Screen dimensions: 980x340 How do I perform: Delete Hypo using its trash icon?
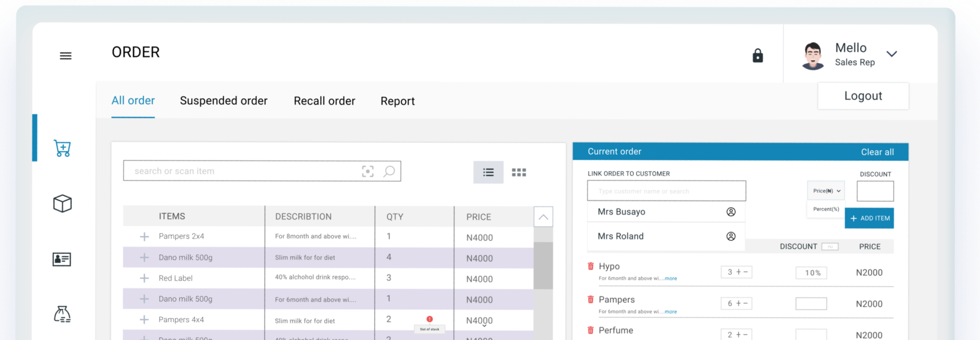click(591, 266)
